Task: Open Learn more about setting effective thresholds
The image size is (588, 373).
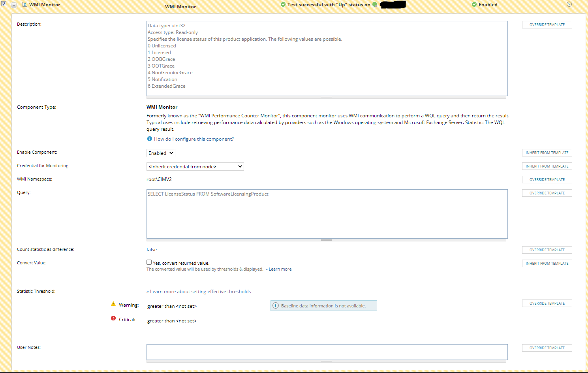Action: [x=199, y=291]
